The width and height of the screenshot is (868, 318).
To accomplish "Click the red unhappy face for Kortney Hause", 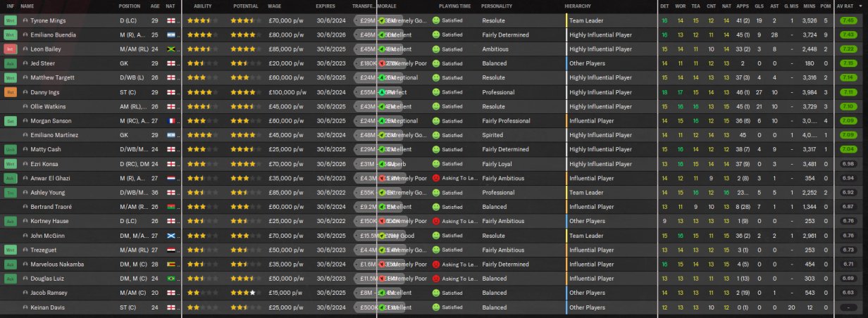I will point(436,221).
